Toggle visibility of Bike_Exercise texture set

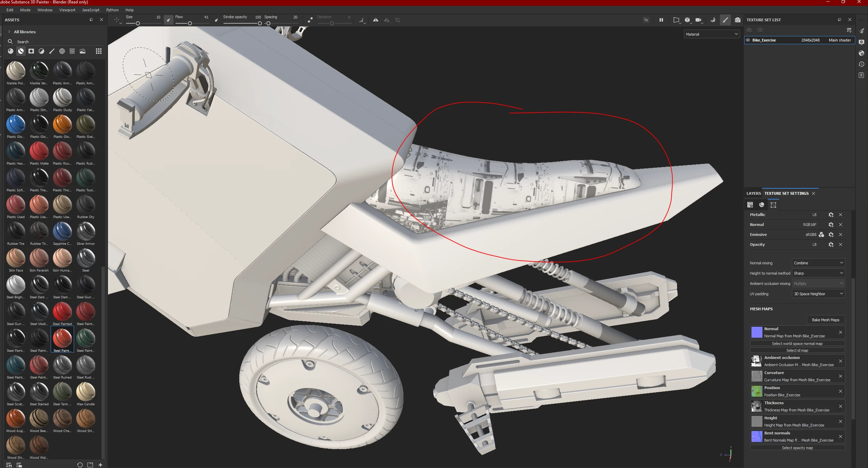point(748,40)
